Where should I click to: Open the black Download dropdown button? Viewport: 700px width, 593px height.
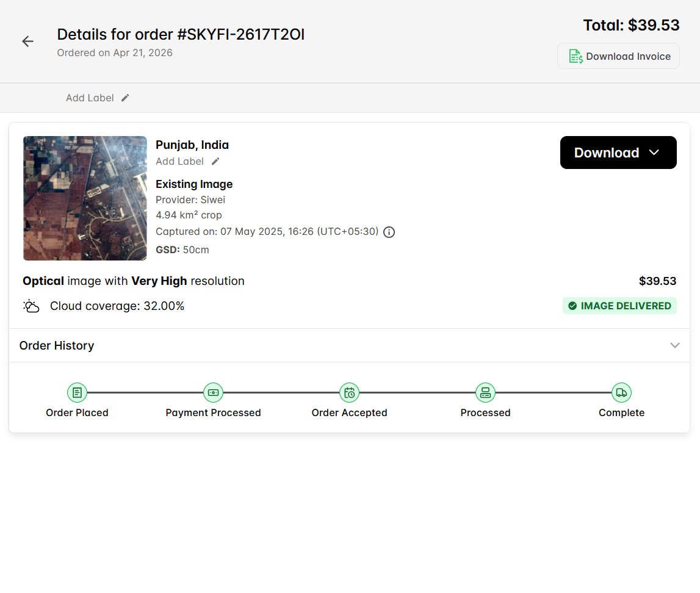pyautogui.click(x=618, y=153)
